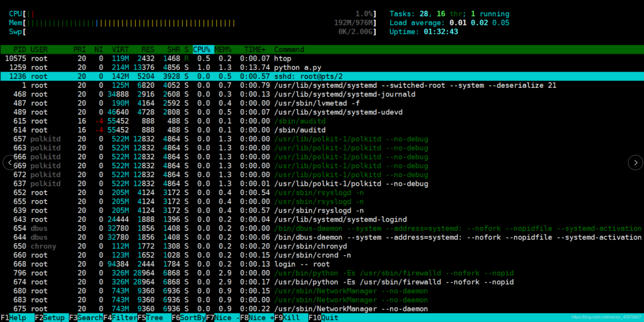Click F8 Nice + to change priority

click(257, 318)
